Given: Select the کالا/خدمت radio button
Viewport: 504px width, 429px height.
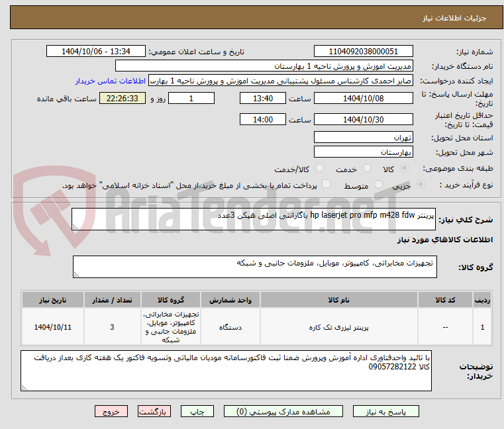Looking at the screenshot, I should (x=319, y=168).
